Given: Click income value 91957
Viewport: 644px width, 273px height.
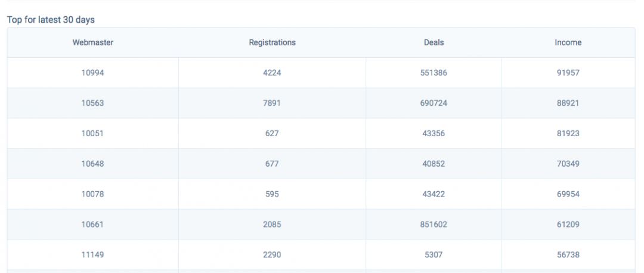Looking at the screenshot, I should pos(568,73).
